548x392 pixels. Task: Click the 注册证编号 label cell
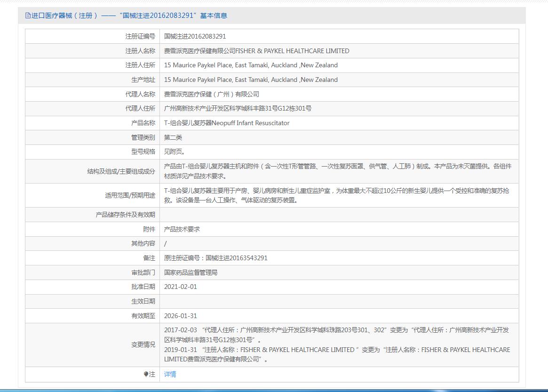pos(140,36)
